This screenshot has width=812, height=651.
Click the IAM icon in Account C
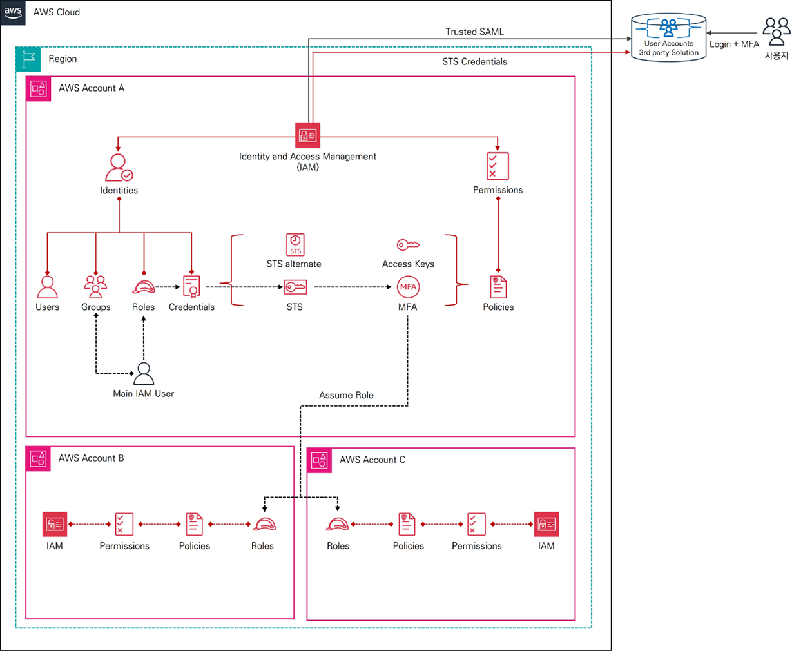click(x=546, y=525)
